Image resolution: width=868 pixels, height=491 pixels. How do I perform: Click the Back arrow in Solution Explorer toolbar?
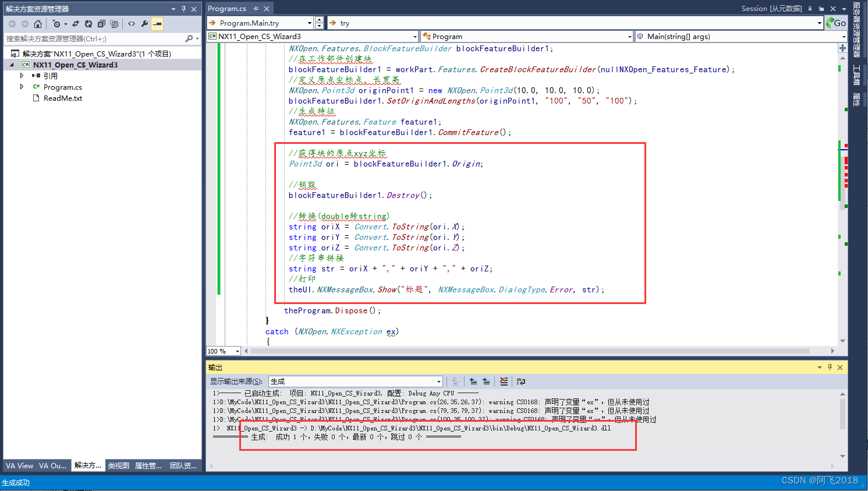(12, 24)
